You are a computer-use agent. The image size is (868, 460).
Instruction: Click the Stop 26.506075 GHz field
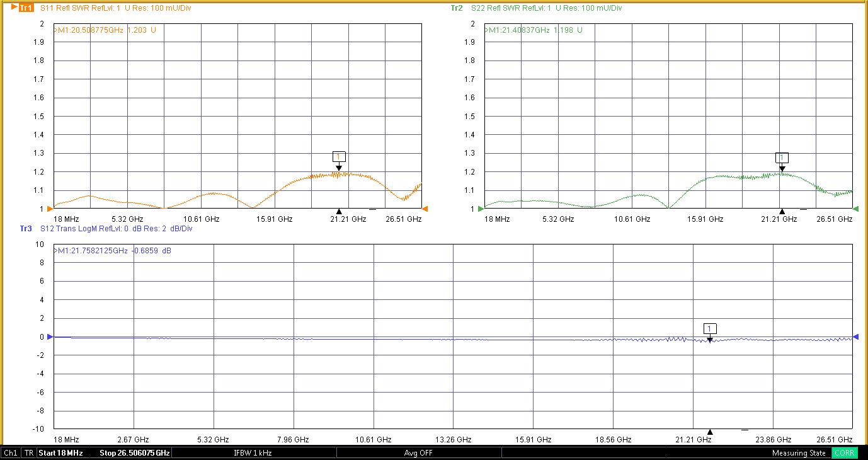coord(134,453)
